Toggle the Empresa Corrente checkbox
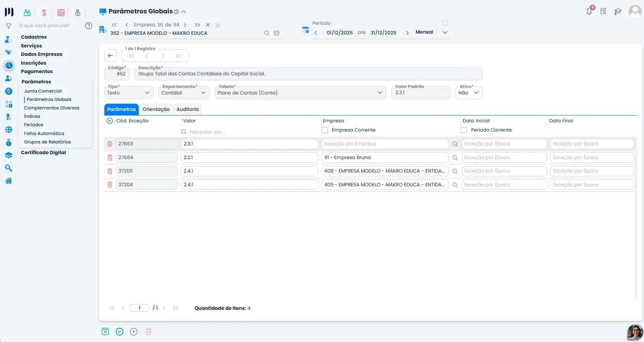This screenshot has width=644, height=342. coord(325,130)
